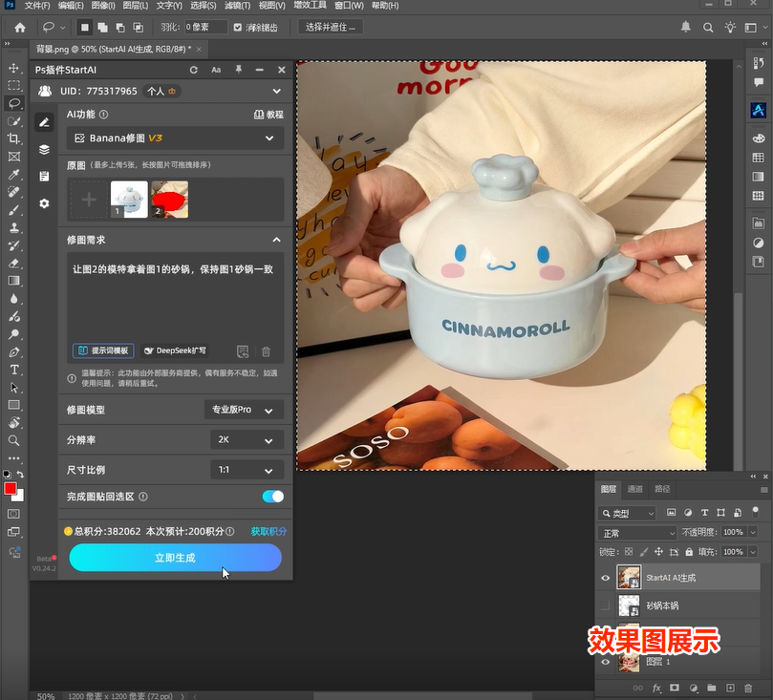The width and height of the screenshot is (773, 700).
Task: Create a new layer icon
Action: tap(730, 688)
